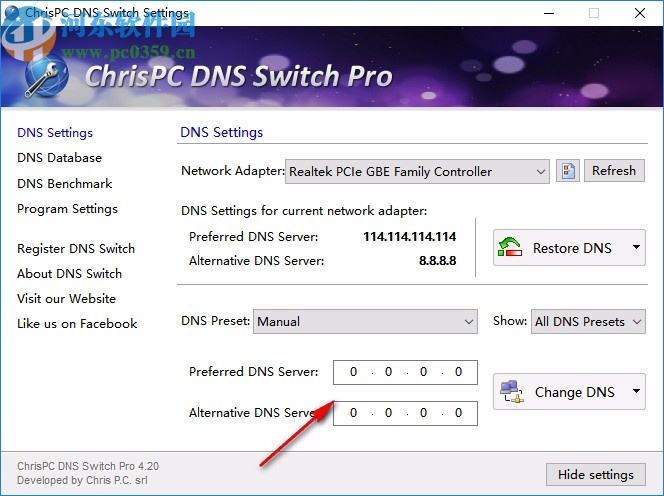Click the Change DNS computers icon

(512, 392)
